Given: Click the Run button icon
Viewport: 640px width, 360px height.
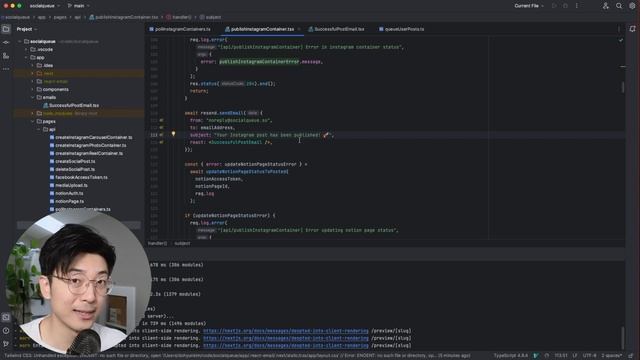Looking at the screenshot, I should (x=554, y=6).
